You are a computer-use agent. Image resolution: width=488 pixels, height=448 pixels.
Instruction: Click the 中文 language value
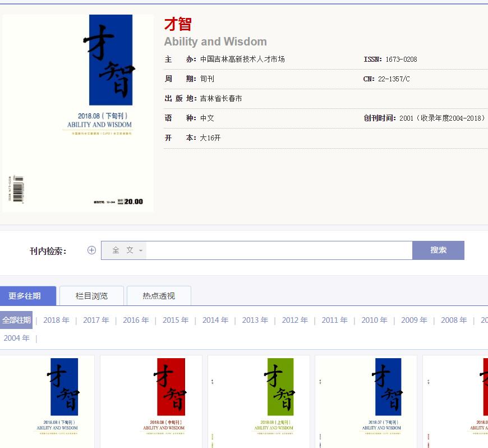(207, 118)
